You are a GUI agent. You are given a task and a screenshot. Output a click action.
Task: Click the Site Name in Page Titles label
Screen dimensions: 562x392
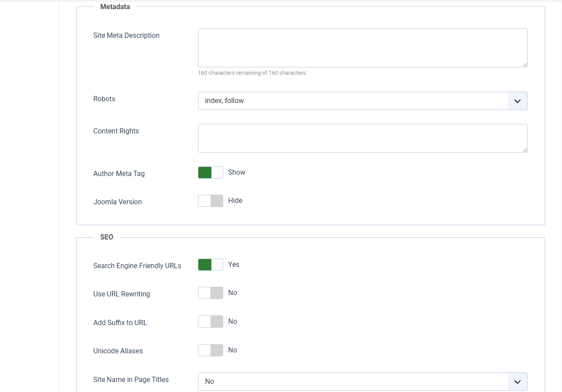[x=131, y=380]
